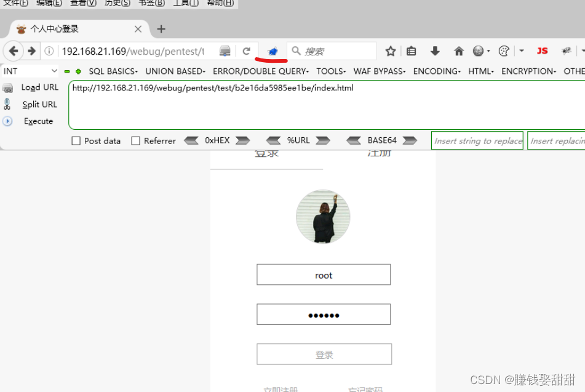Bookmark this page with the star icon
Viewport: 585px width, 392px height.
390,51
